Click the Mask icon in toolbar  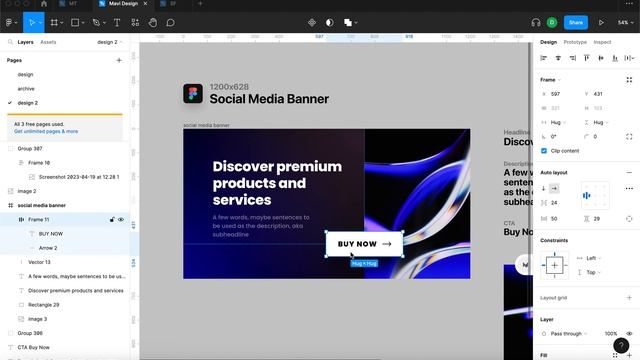click(x=329, y=22)
